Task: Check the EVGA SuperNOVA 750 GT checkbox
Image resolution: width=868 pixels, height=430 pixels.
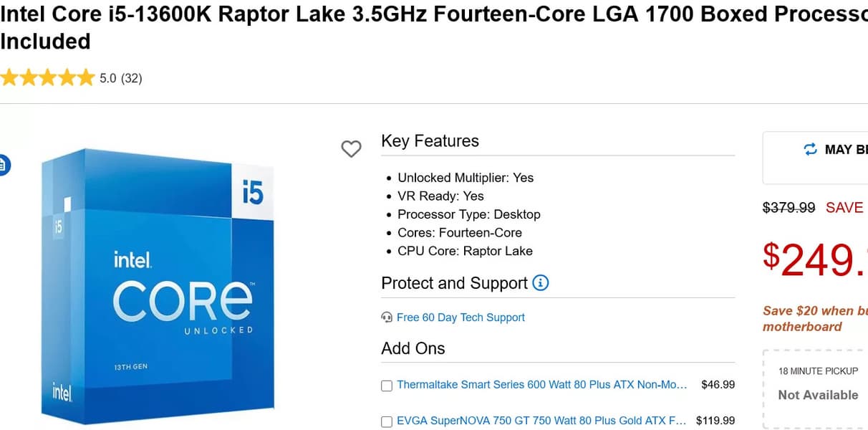Action: tap(387, 421)
